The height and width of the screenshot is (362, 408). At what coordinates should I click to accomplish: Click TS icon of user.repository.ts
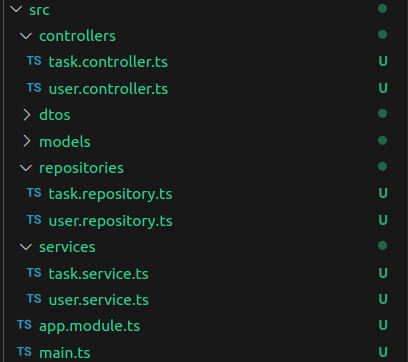click(x=34, y=220)
